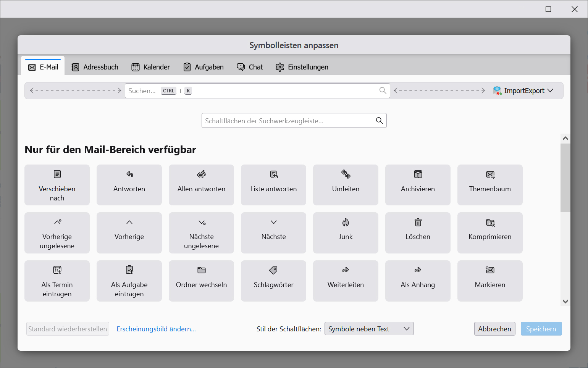Click the scrollbar down arrow
Image resolution: width=588 pixels, height=368 pixels.
565,302
